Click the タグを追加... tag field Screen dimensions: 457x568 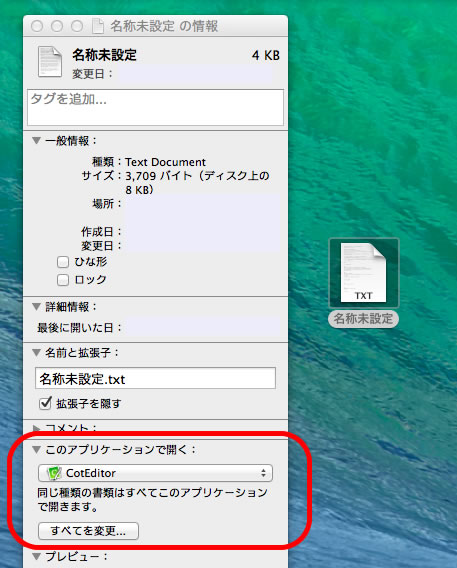click(x=155, y=108)
